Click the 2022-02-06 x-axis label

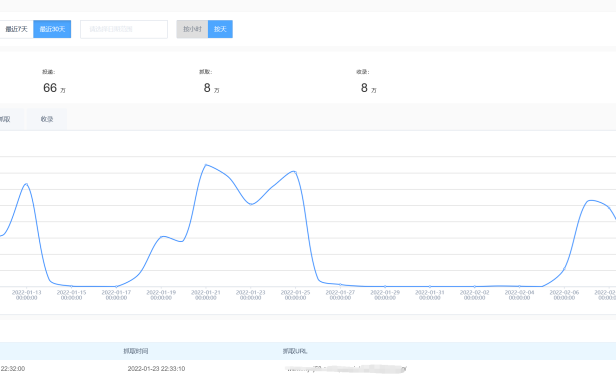pyautogui.click(x=564, y=295)
